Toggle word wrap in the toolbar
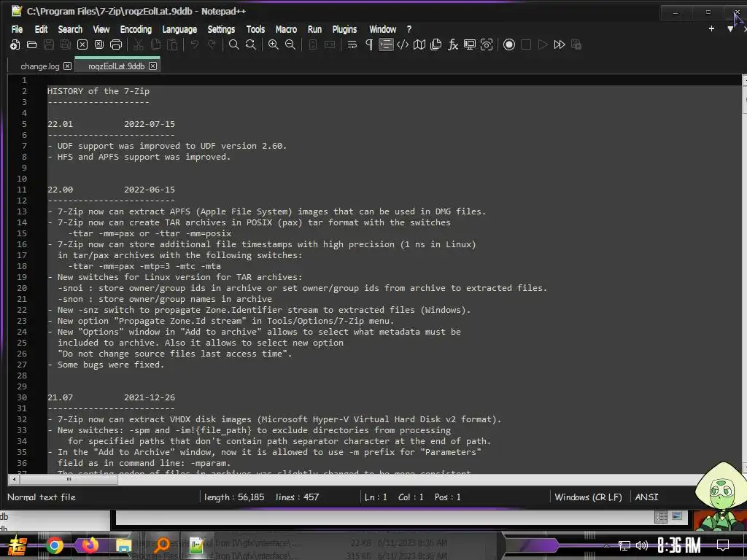Screen dimensions: 747x560 pos(352,44)
